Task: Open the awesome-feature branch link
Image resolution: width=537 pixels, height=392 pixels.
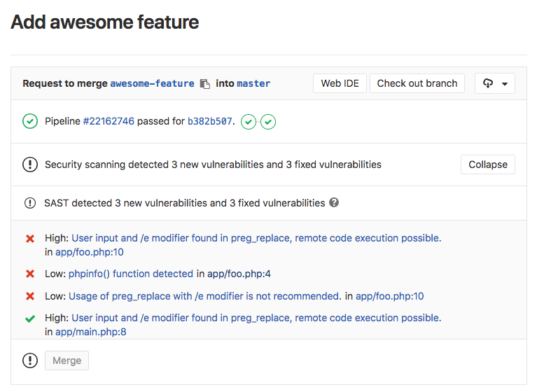Action: coord(152,84)
